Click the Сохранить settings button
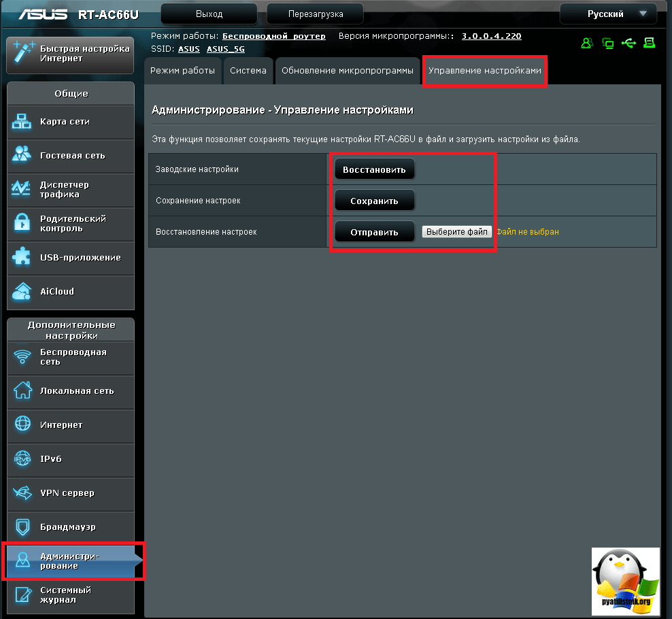The image size is (672, 619). tap(374, 201)
